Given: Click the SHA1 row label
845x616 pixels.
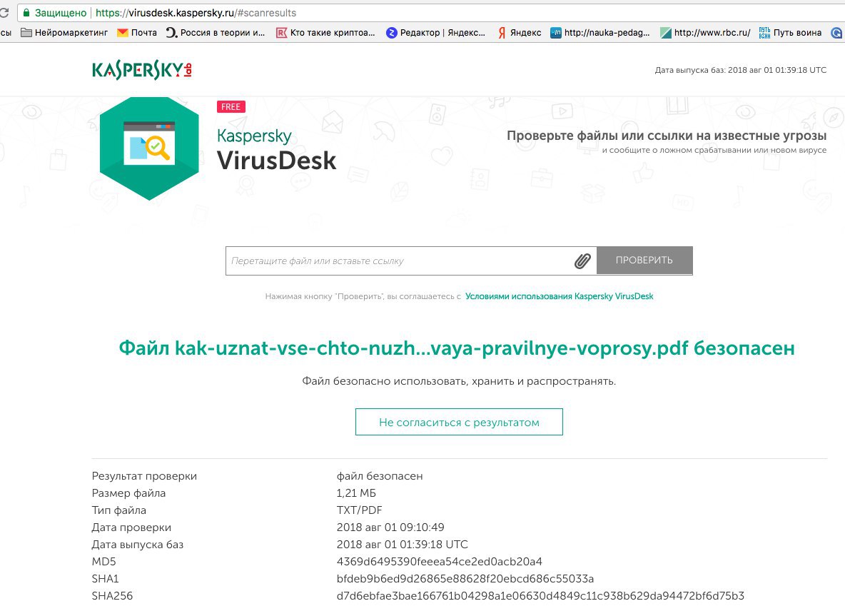Looking at the screenshot, I should pos(105,579).
